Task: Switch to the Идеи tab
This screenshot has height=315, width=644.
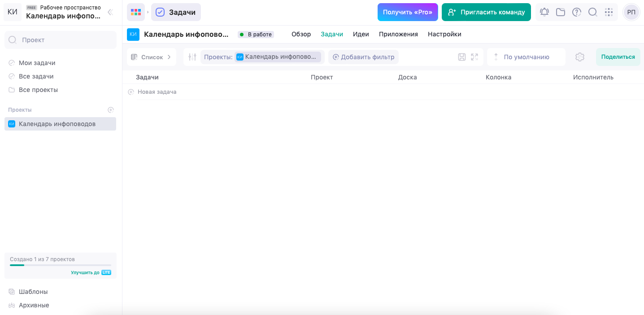Action: [x=361, y=34]
